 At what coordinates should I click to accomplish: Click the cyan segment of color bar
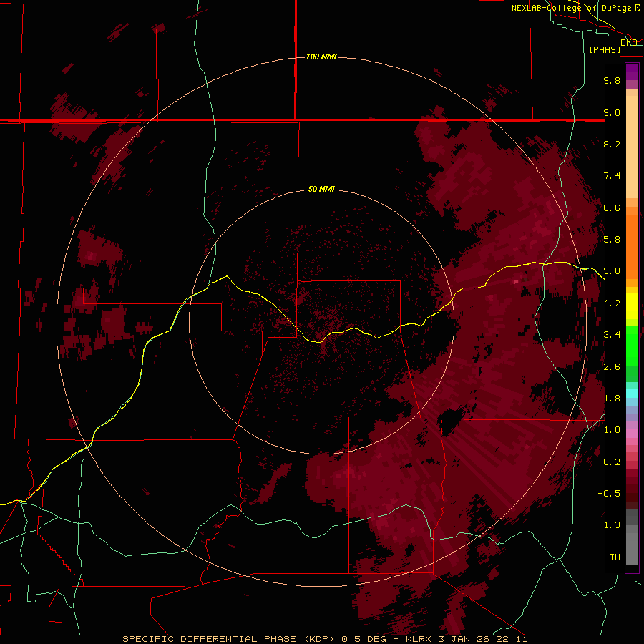tap(632, 394)
